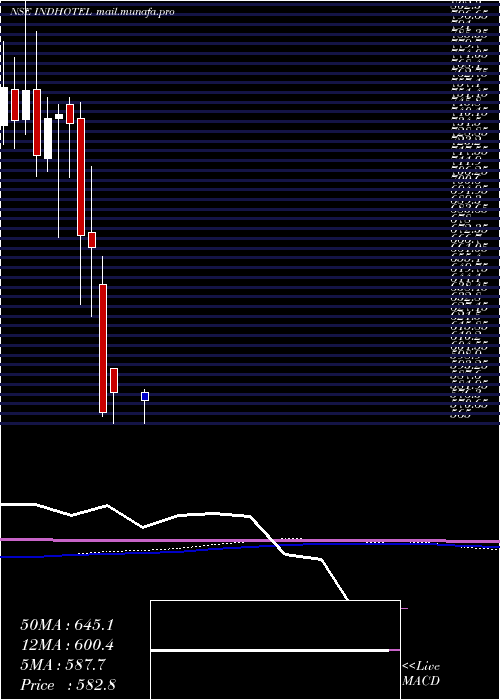Click the mail.munafa.pro watermark text
Viewport: 500px width, 700px height.
[135, 12]
